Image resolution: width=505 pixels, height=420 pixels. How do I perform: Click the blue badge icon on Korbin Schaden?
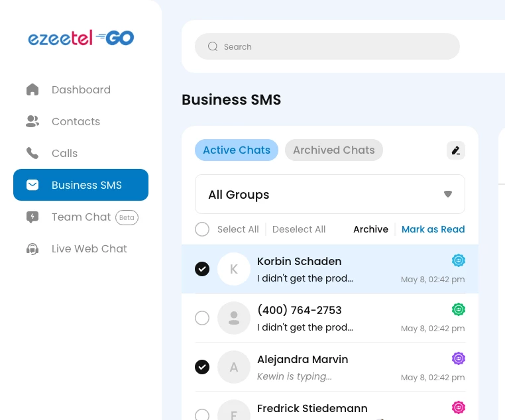coord(459,260)
